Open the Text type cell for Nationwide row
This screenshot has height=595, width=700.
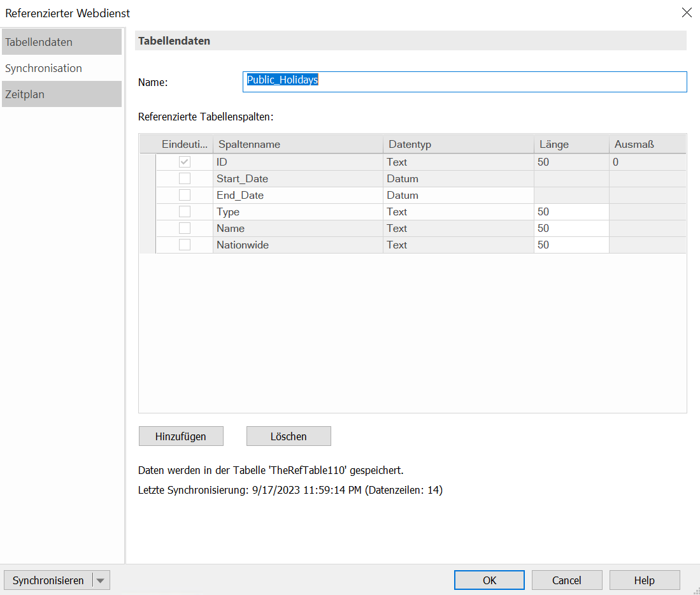point(459,245)
